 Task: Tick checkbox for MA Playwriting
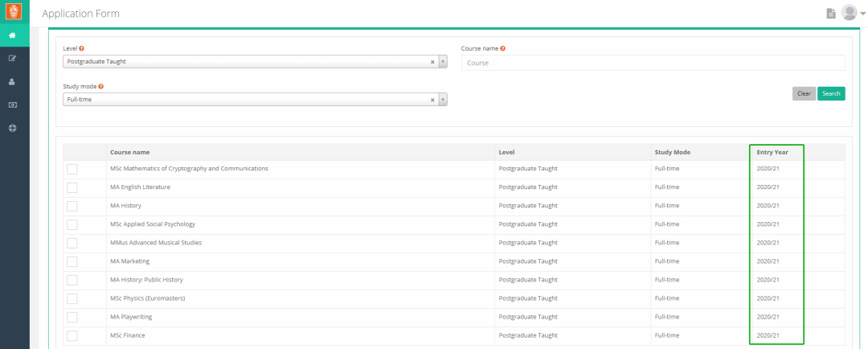[x=72, y=318]
